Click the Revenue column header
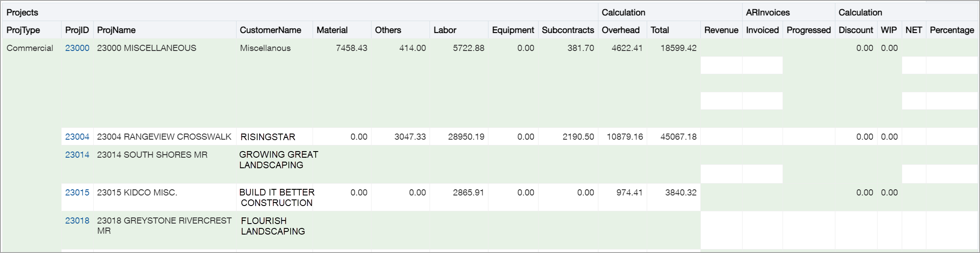Viewport: 980px width, 253px height. tap(721, 30)
